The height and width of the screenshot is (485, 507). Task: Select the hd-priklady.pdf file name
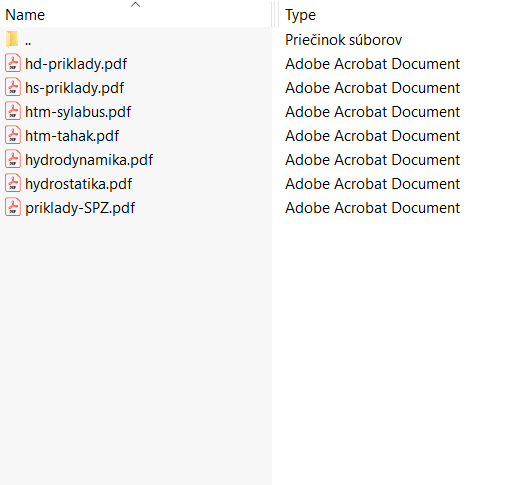76,64
